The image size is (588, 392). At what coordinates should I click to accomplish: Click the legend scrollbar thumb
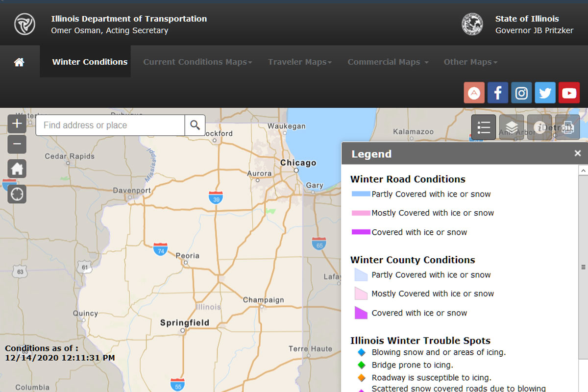583,267
